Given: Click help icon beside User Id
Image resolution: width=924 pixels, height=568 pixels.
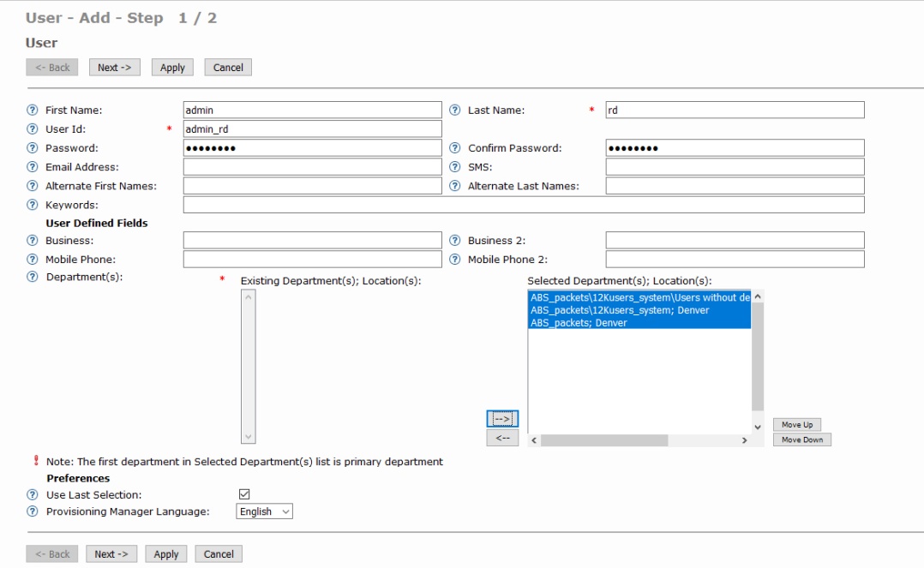Looking at the screenshot, I should pyautogui.click(x=33, y=129).
